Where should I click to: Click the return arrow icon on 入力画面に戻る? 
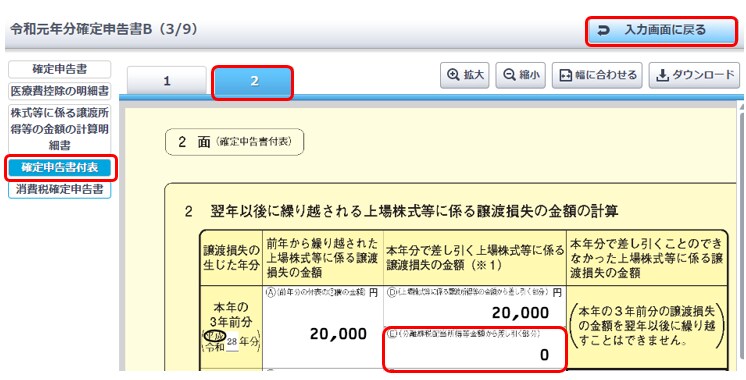coord(603,31)
